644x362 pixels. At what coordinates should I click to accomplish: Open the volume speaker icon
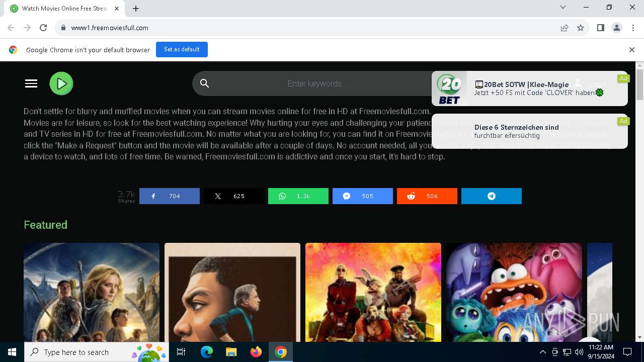579,352
